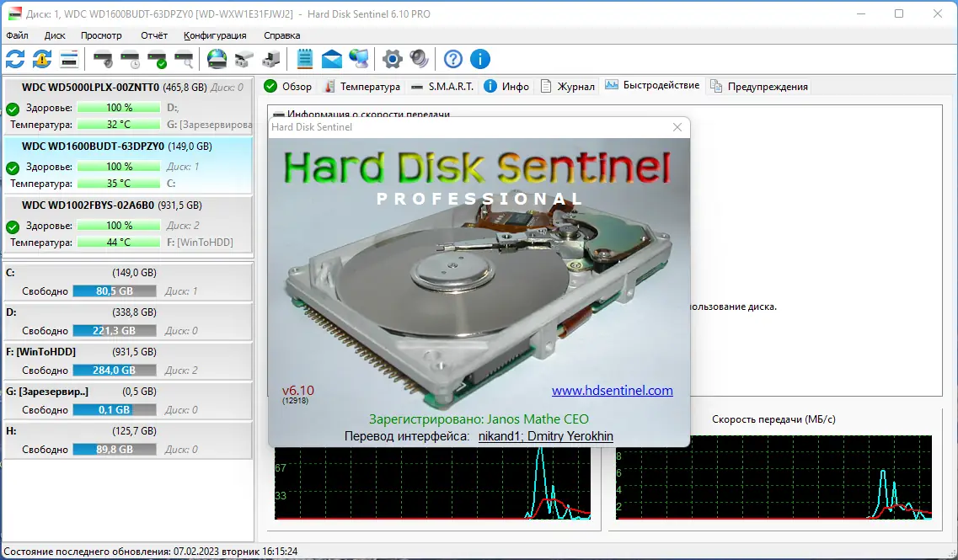Image resolution: width=958 pixels, height=560 pixels.
Task: Open the Диск menu
Action: coord(54,35)
